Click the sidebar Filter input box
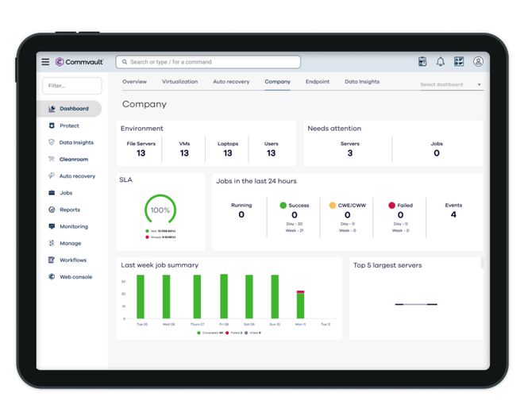This screenshot has width=524, height=420. (71, 86)
